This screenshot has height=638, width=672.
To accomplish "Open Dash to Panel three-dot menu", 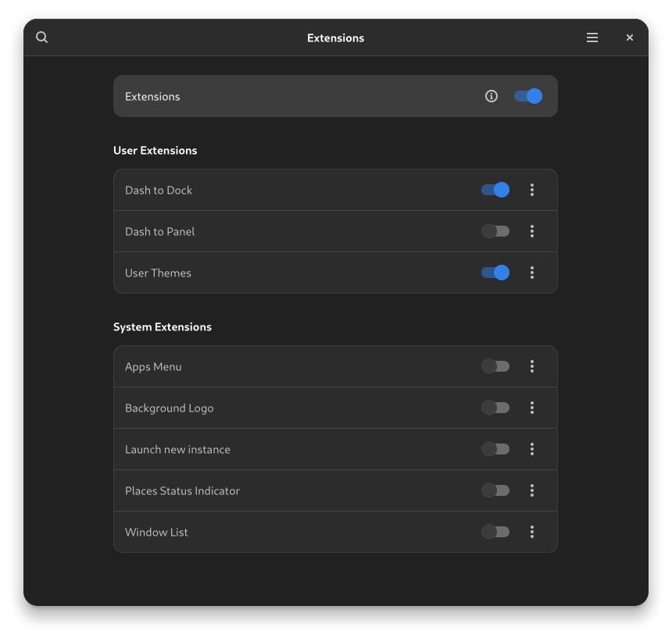I will coord(532,231).
